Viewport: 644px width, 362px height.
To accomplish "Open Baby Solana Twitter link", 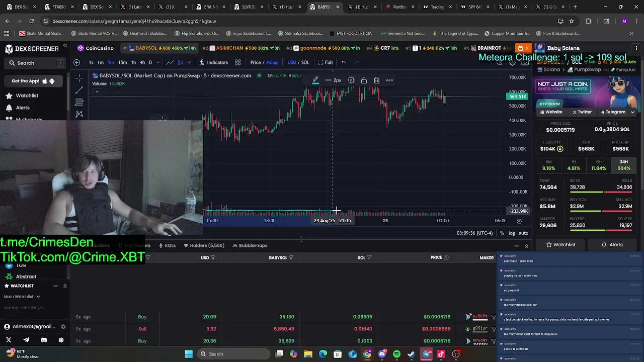I will tap(582, 112).
